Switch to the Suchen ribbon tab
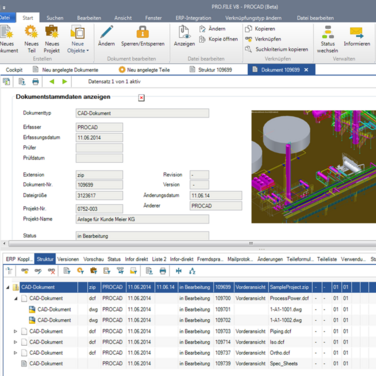The height and width of the screenshot is (376, 376). 55,18
